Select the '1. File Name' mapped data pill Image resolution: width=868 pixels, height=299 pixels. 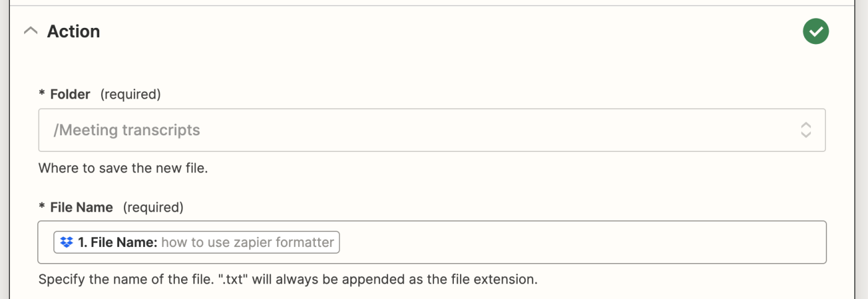197,243
